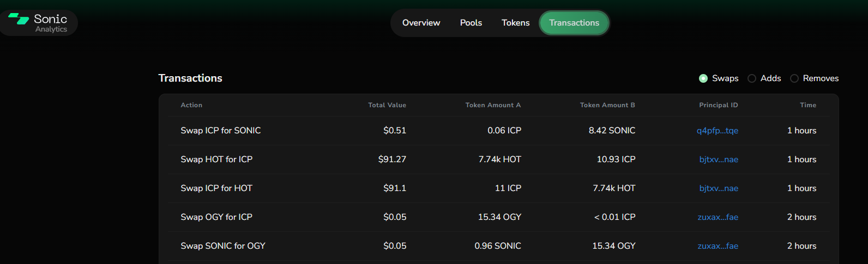Choose the Removes radio option
The image size is (868, 264).
(794, 78)
